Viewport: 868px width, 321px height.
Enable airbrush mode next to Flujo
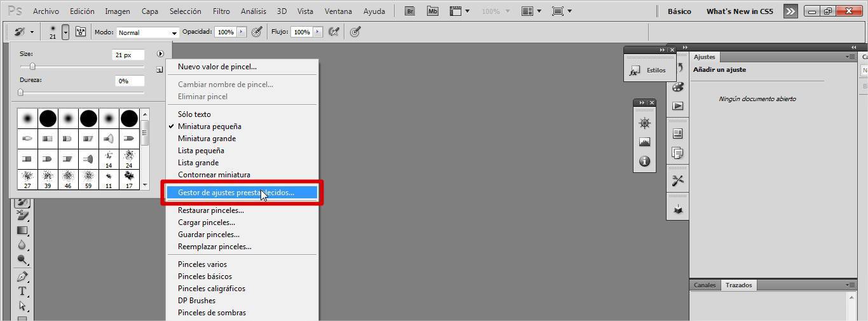pos(334,32)
